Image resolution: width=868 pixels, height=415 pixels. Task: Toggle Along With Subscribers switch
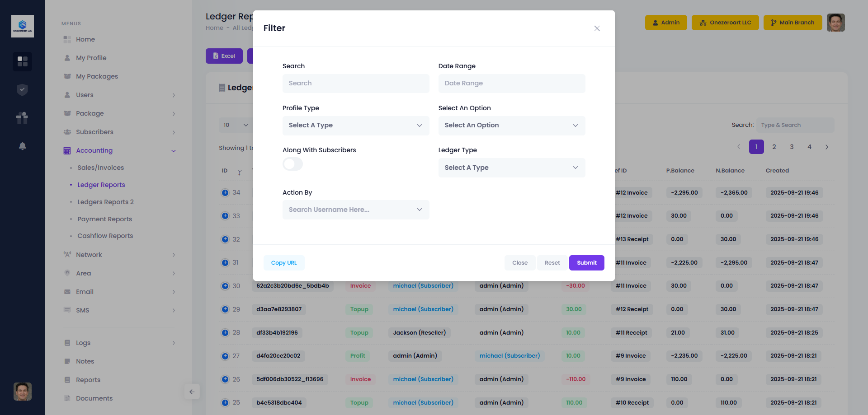click(292, 164)
